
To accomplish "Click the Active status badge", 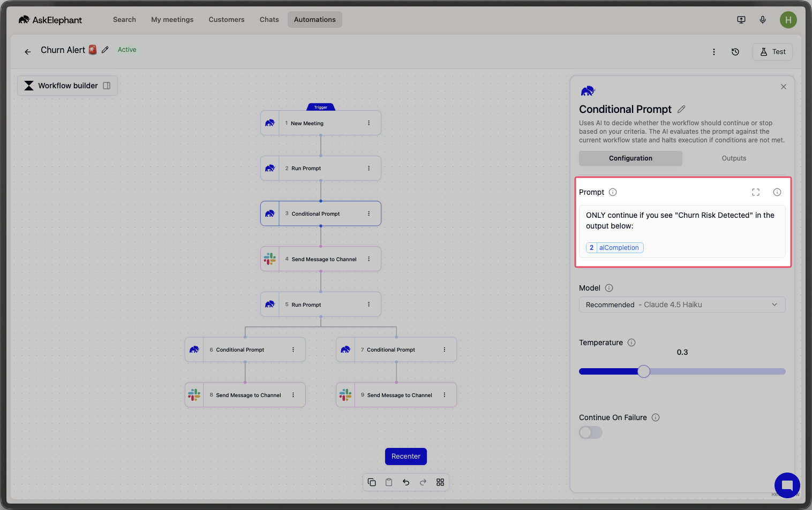I will coord(127,50).
